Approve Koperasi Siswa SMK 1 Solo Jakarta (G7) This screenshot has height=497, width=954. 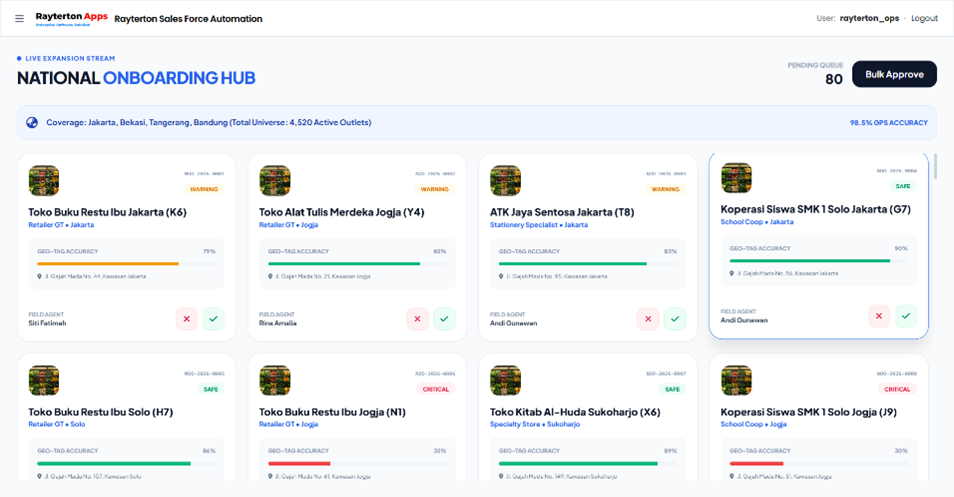906,316
